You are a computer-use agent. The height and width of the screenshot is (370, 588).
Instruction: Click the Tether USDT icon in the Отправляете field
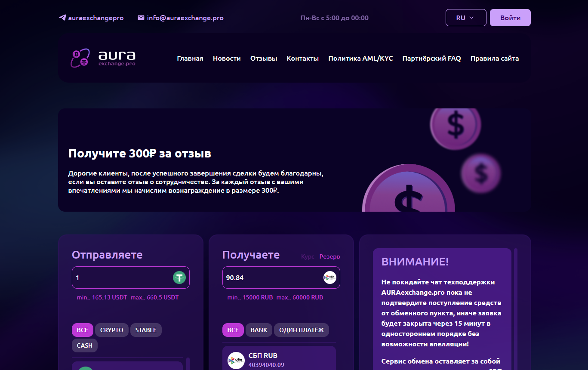pos(179,277)
